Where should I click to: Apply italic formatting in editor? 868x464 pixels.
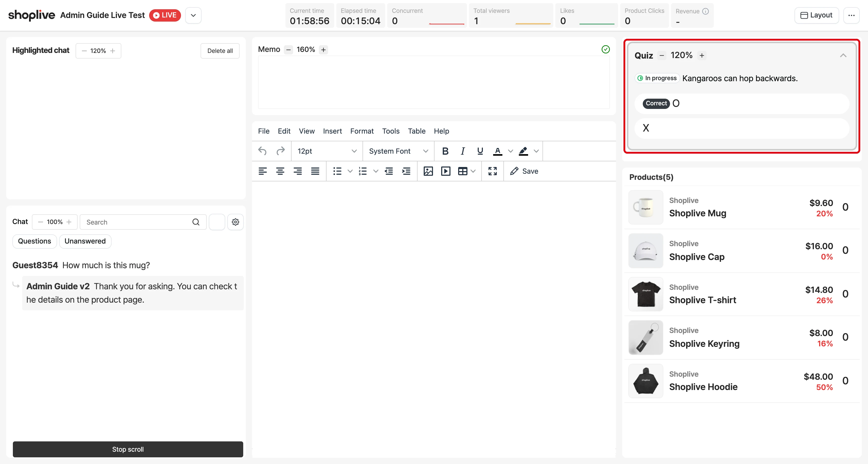[x=463, y=151]
